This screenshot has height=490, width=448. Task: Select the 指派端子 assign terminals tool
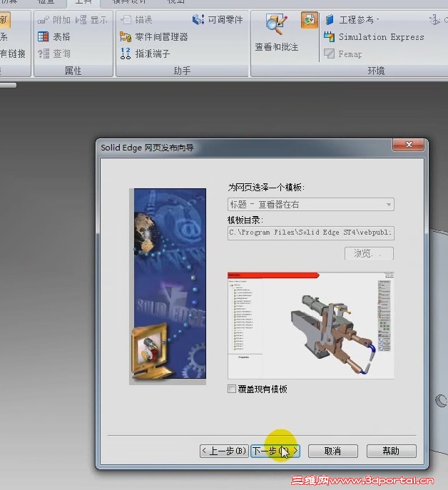point(146,53)
